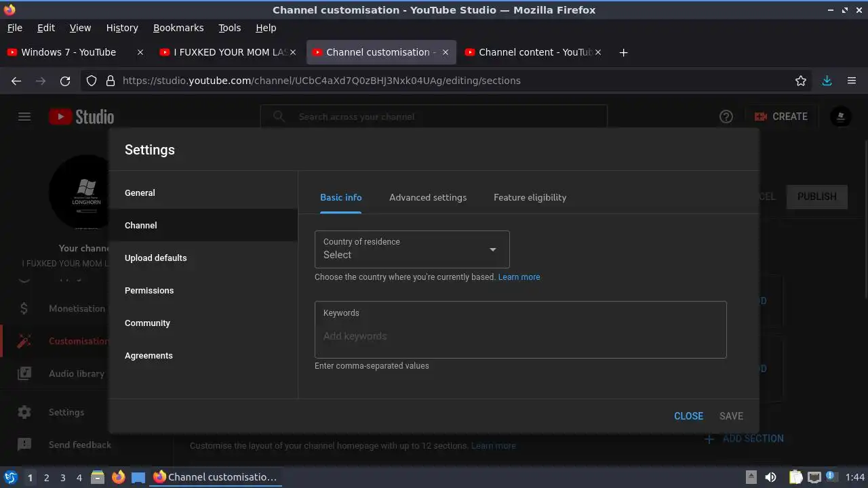Click the Search across your channel box
The width and height of the screenshot is (868, 488).
coord(434,117)
